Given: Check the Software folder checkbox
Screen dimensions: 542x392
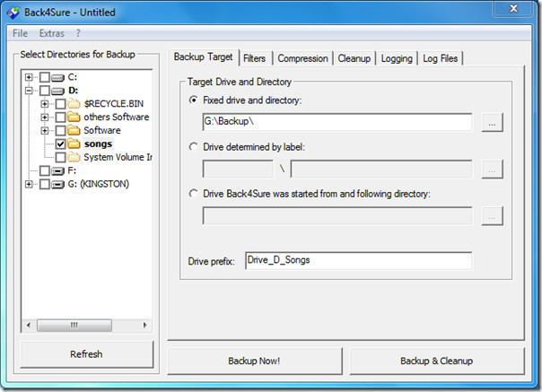Looking at the screenshot, I should click(x=60, y=131).
